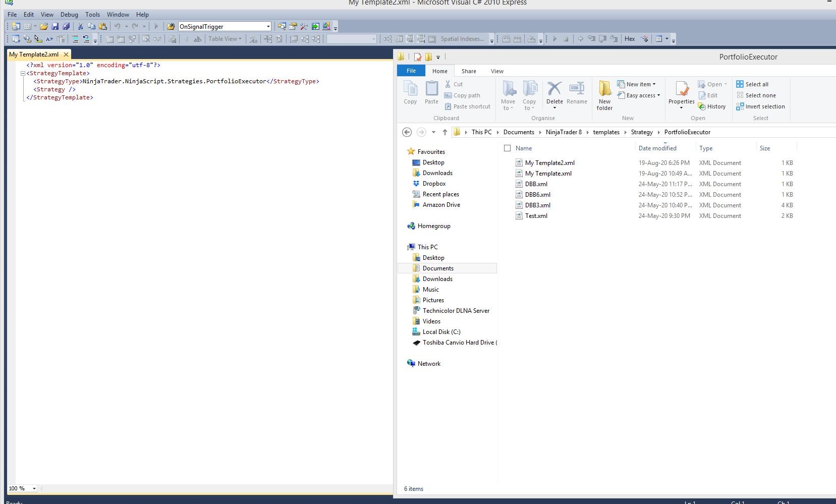Open the Tools menu

[92, 15]
